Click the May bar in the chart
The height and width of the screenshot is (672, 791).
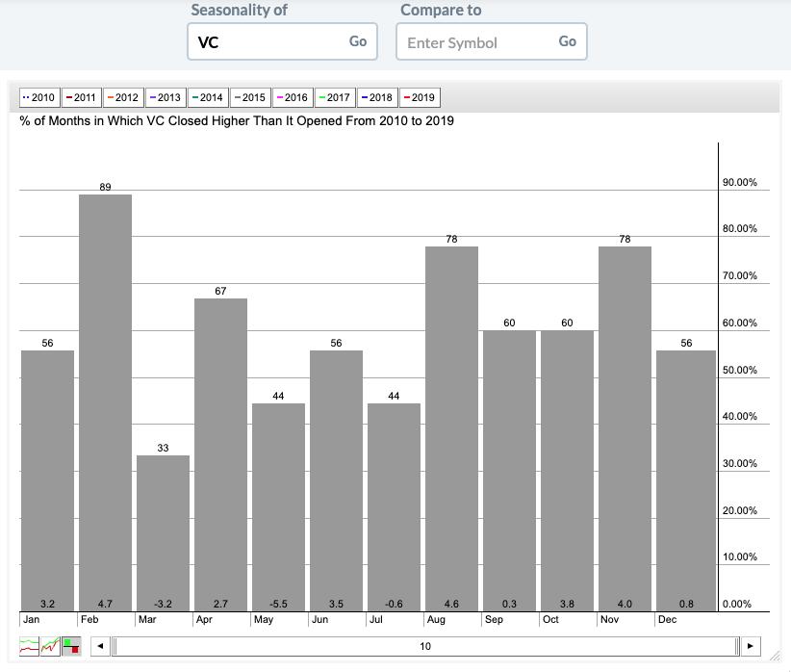coord(278,507)
